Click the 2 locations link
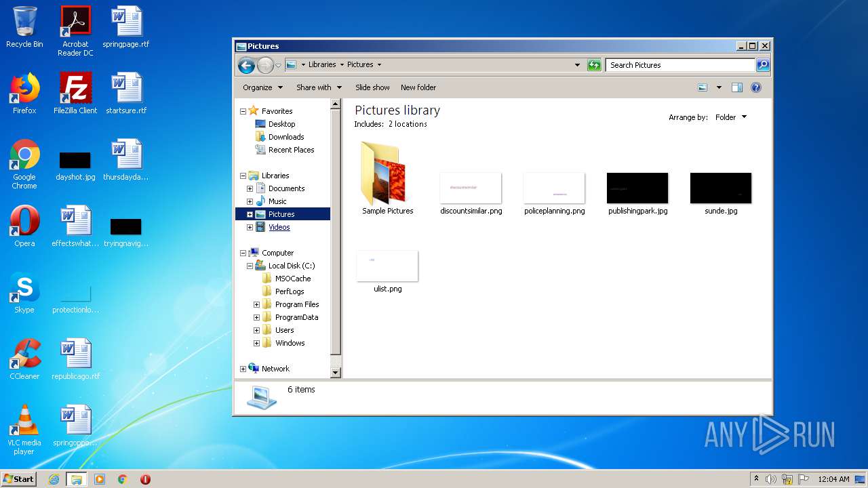868x488 pixels. (x=408, y=124)
